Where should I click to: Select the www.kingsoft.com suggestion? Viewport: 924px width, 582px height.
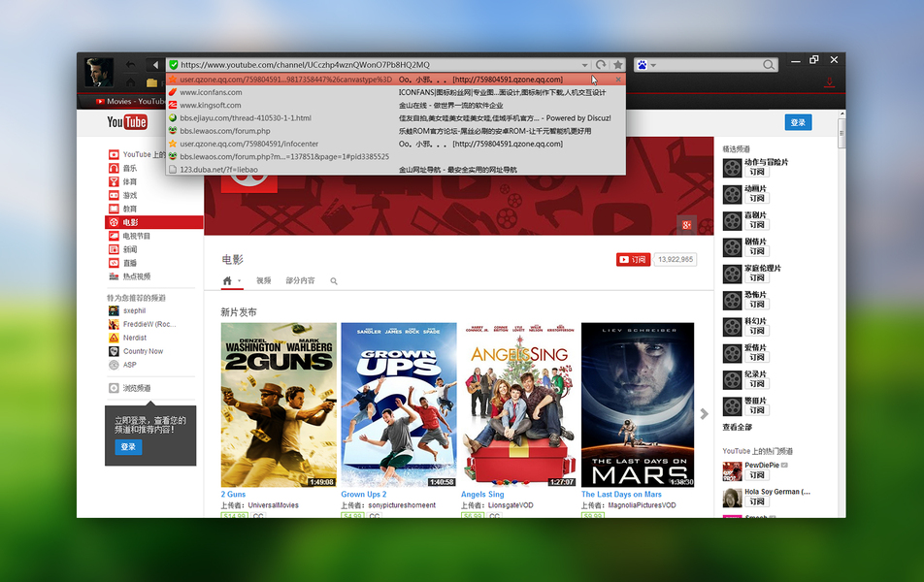point(395,106)
